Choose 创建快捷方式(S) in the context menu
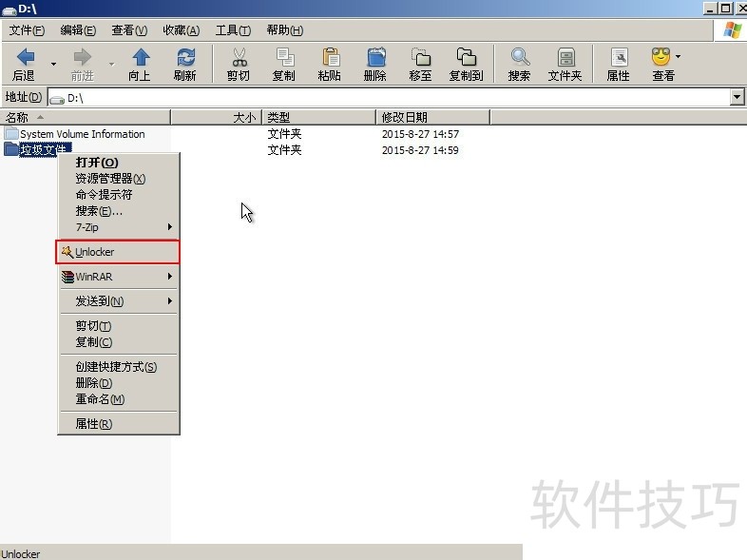 coord(118,367)
